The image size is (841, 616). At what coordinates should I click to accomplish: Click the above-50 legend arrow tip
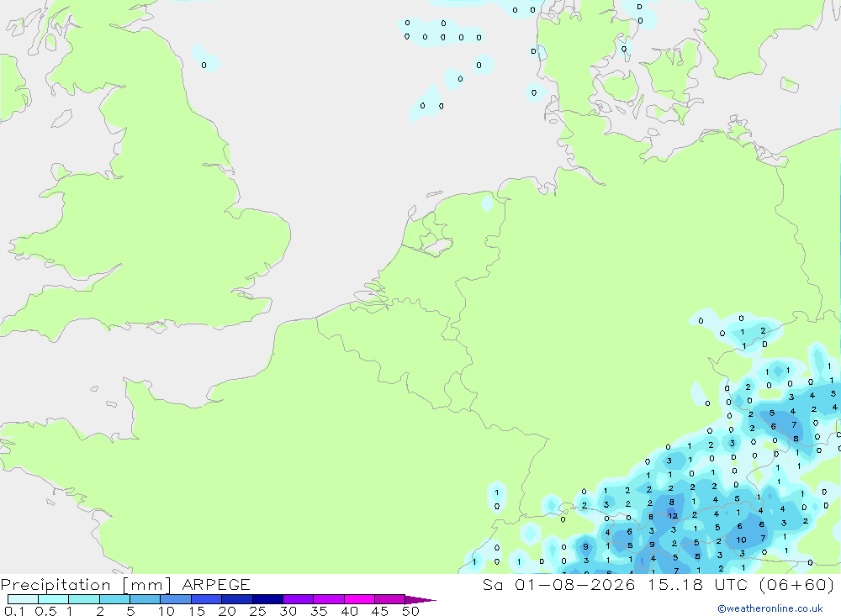coord(420,599)
